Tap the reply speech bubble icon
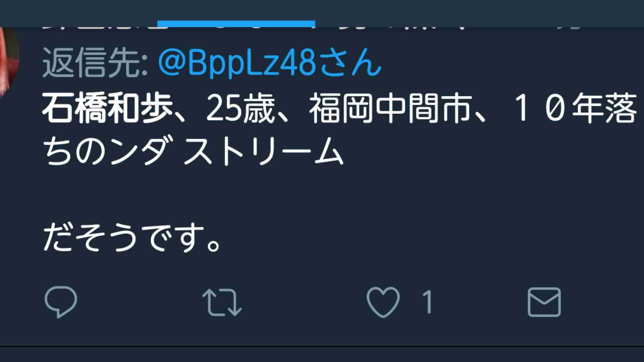The height and width of the screenshot is (362, 644). click(61, 302)
